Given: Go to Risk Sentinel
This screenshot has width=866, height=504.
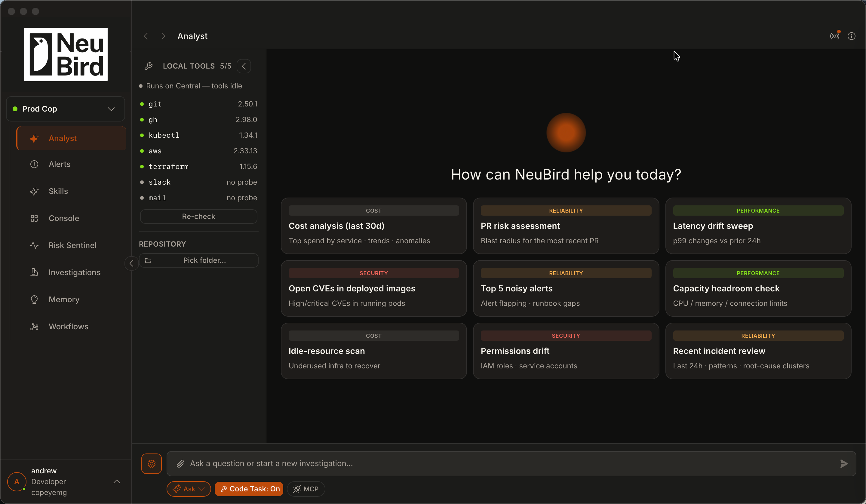Looking at the screenshot, I should [72, 245].
